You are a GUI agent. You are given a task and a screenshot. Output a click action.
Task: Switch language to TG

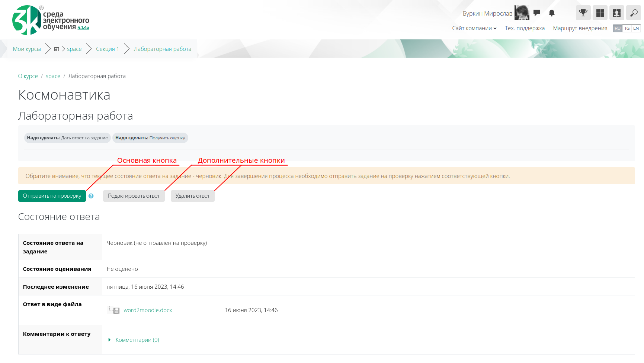click(627, 28)
